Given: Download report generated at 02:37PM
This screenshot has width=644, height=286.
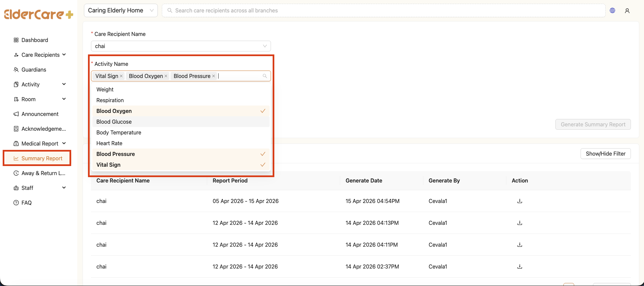Looking at the screenshot, I should 519,267.
